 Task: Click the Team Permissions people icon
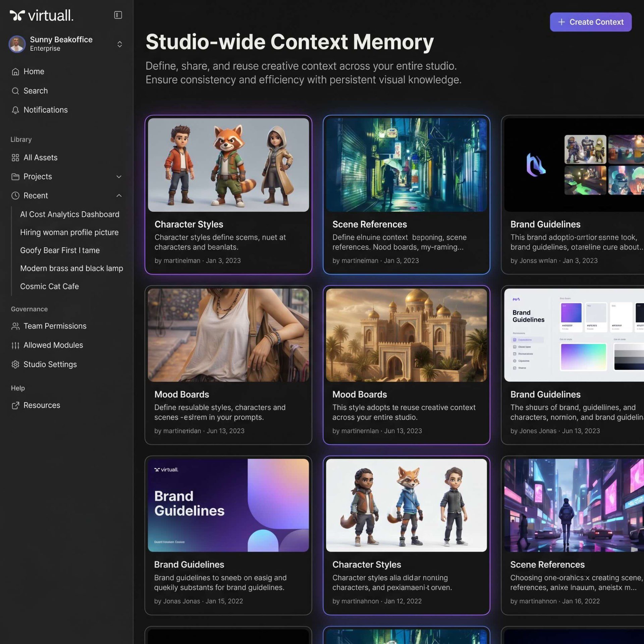tap(15, 326)
